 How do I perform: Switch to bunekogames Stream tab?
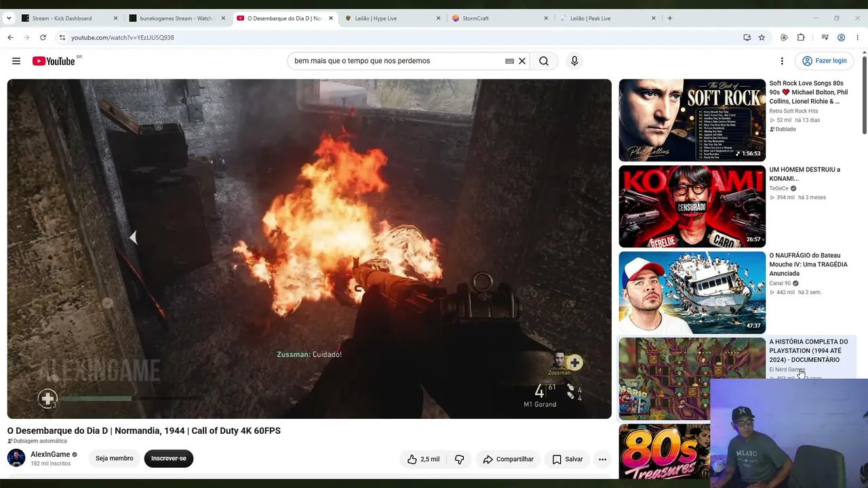178,18
